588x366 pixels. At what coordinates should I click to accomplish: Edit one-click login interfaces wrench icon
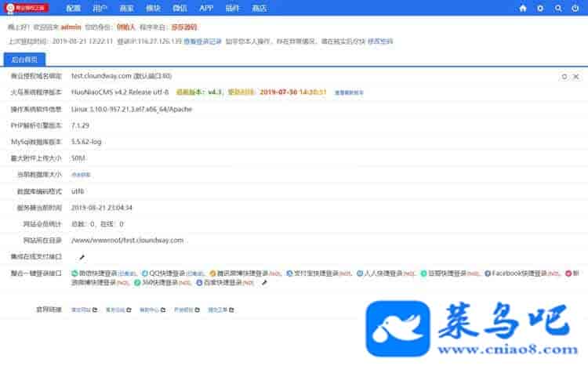click(264, 283)
